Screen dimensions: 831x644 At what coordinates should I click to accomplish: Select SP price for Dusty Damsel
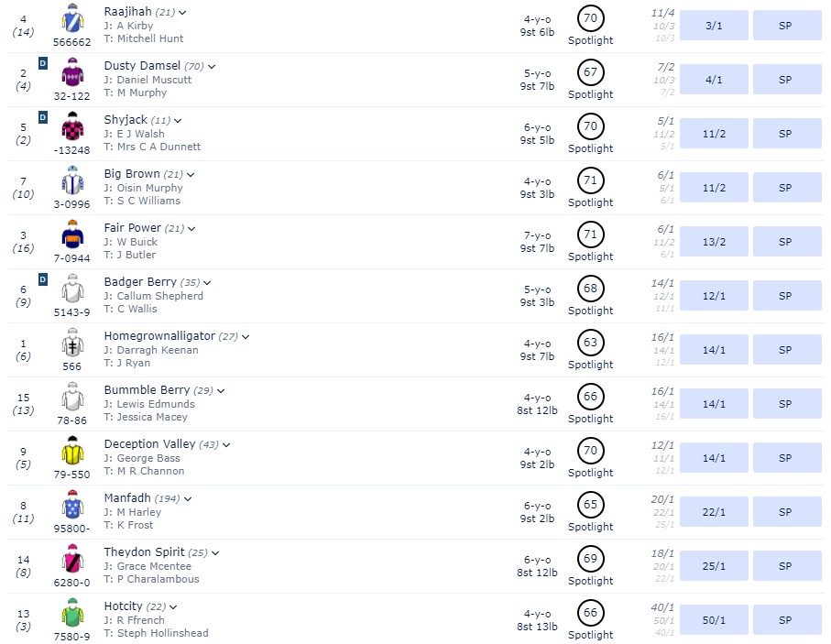tap(786, 80)
